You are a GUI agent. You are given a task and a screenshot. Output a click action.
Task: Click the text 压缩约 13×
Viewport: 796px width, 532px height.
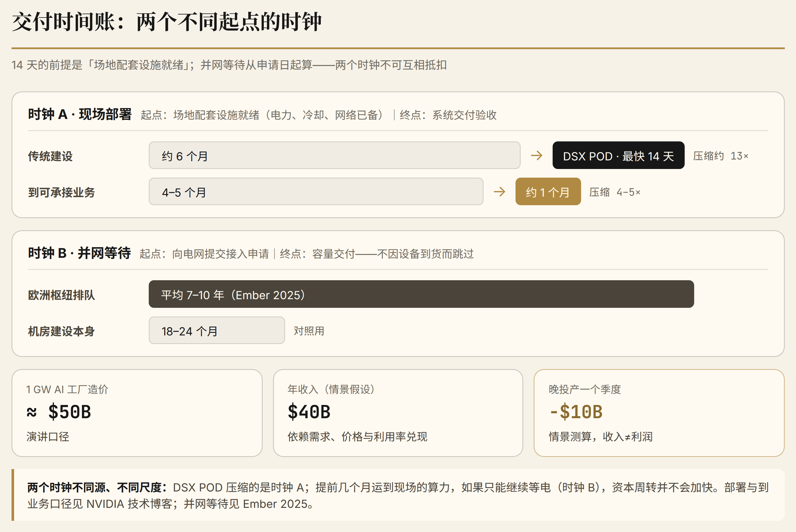721,156
